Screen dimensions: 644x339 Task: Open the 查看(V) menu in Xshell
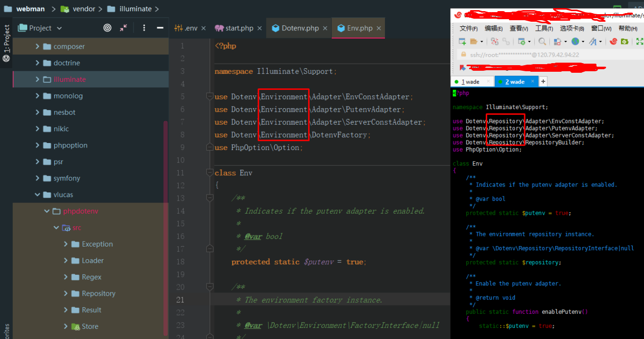519,28
